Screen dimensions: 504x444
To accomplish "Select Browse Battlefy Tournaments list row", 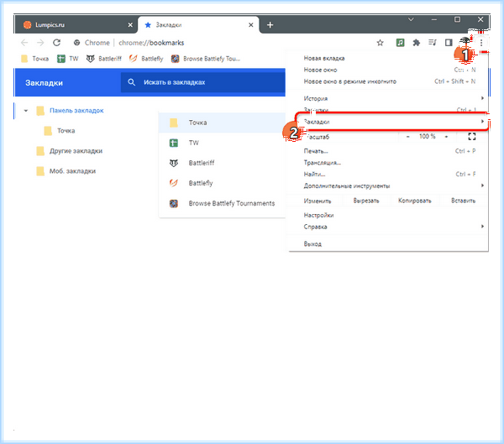I will pyautogui.click(x=222, y=203).
